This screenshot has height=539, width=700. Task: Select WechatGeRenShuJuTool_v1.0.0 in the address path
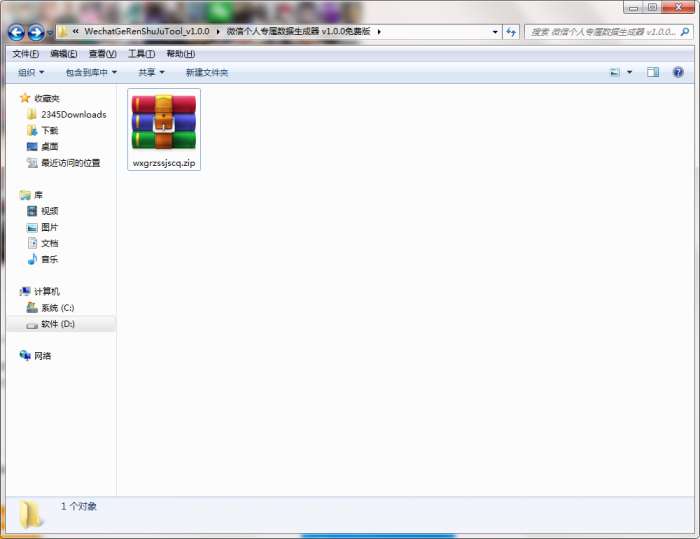(147, 31)
